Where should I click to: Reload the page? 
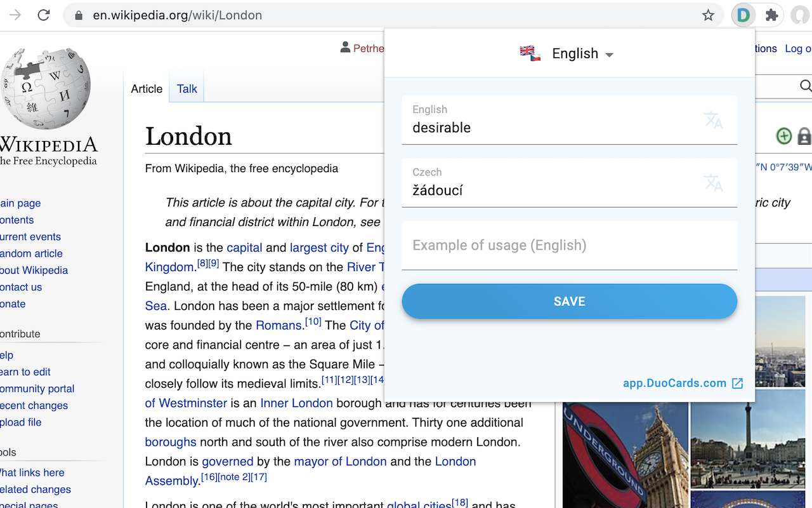point(43,15)
